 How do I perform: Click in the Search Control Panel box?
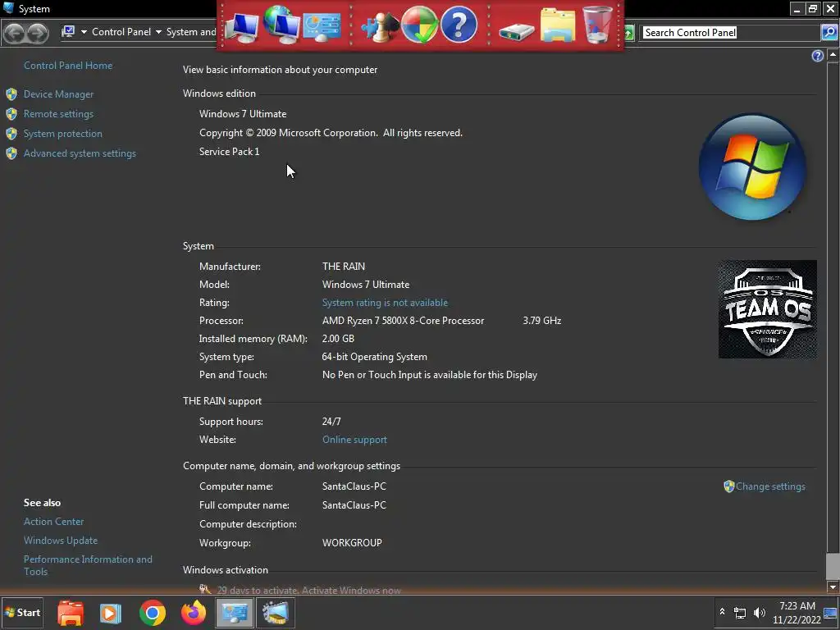(731, 33)
